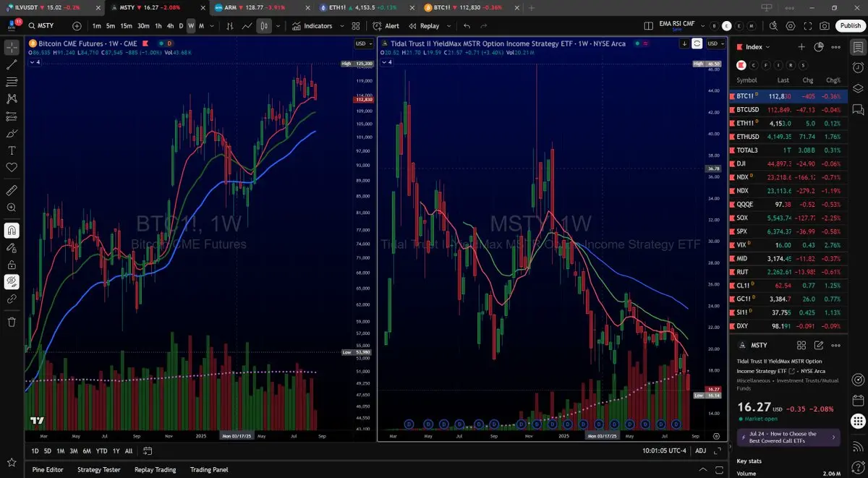Click the add symbol compare plus icon

point(77,26)
